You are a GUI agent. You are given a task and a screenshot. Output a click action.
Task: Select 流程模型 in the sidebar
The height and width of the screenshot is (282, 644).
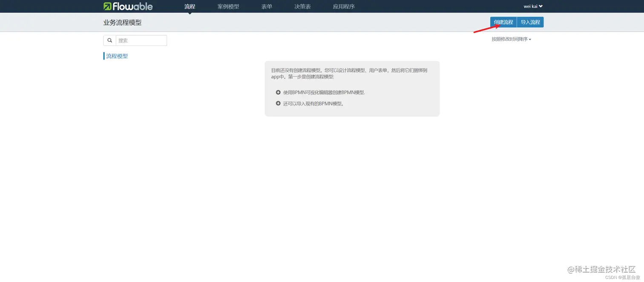tap(117, 56)
